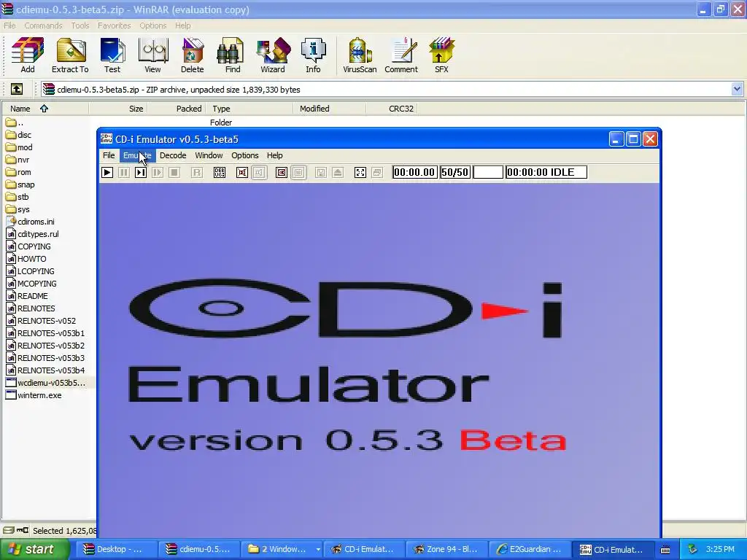Viewport: 747px width, 560px height.
Task: Open the Emulate menu
Action: tap(137, 155)
